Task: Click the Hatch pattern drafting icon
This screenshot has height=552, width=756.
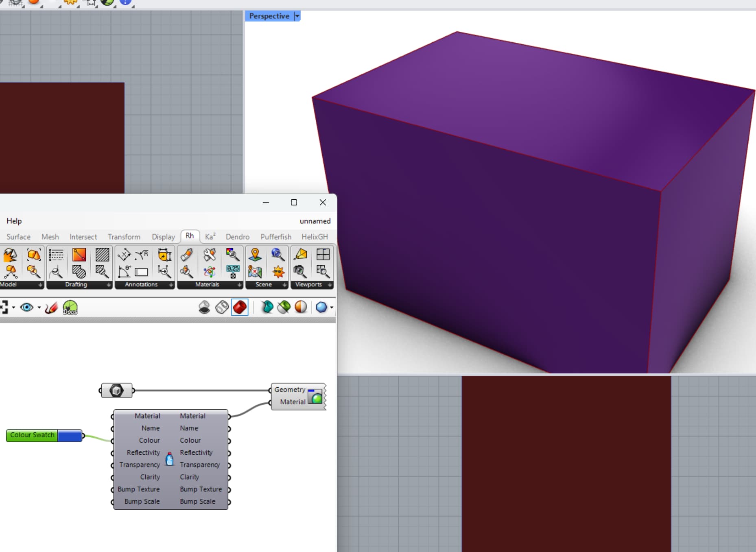Action: [x=102, y=255]
